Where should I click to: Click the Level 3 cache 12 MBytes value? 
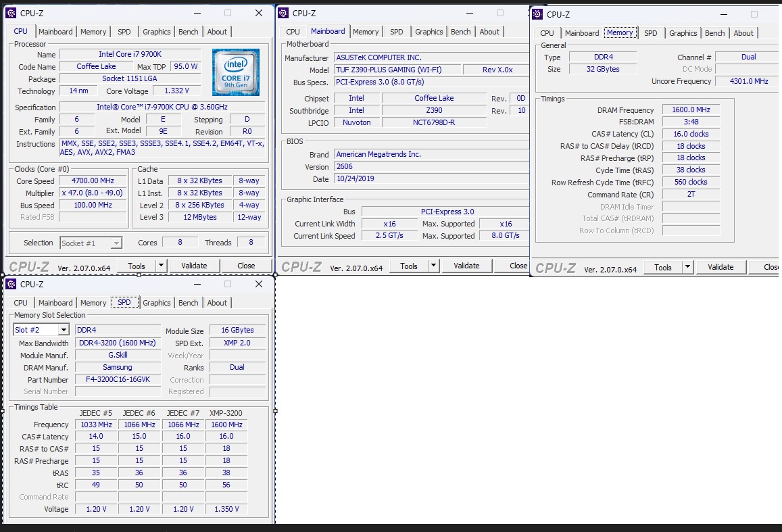pos(200,217)
